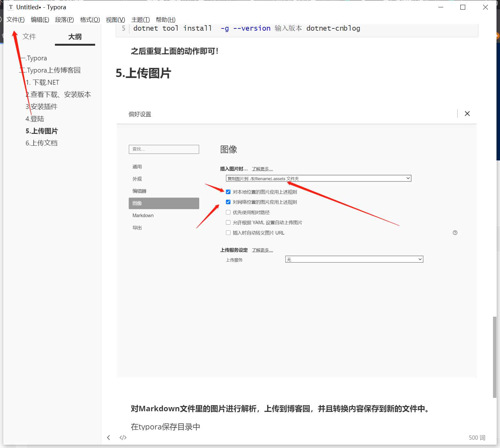The image size is (500, 448).
Task: Open the 段落(P) menu
Action: pyautogui.click(x=64, y=20)
